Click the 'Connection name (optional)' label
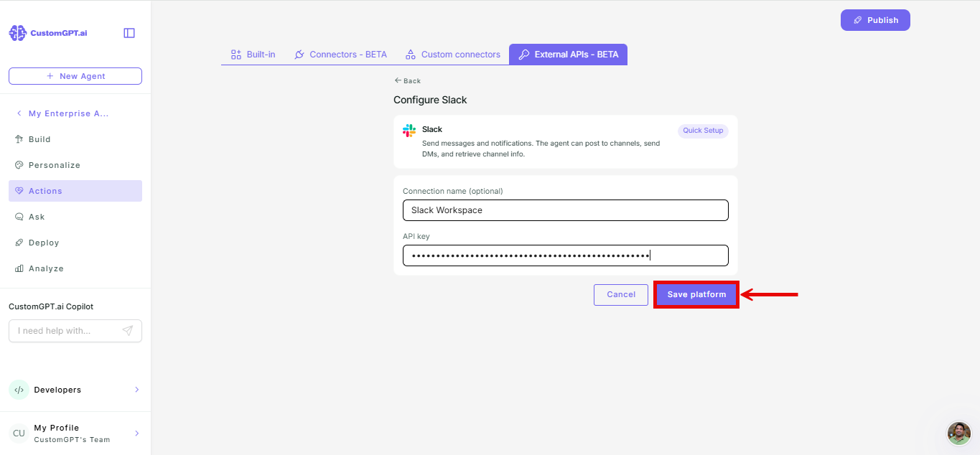The width and height of the screenshot is (980, 455). point(453,191)
